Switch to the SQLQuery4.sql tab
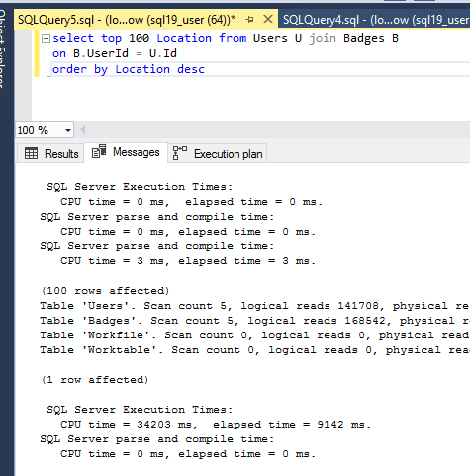This screenshot has width=470, height=476. 376,20
